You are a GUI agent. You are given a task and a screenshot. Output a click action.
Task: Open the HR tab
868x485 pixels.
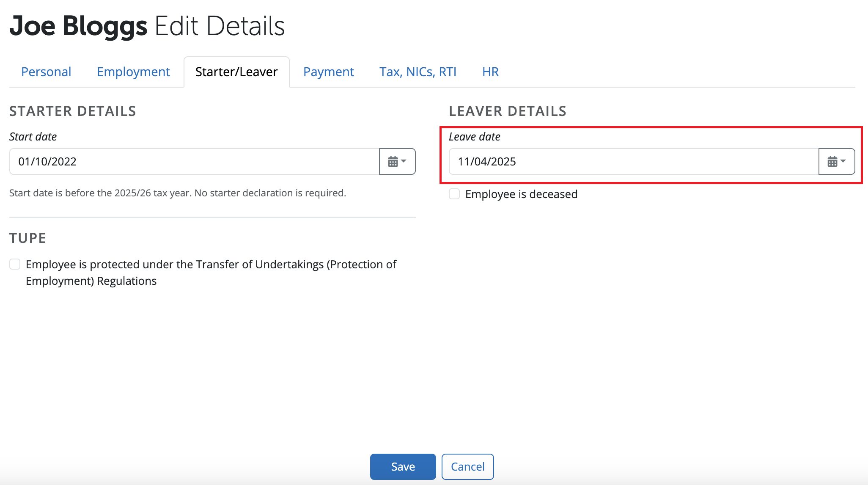click(x=490, y=72)
